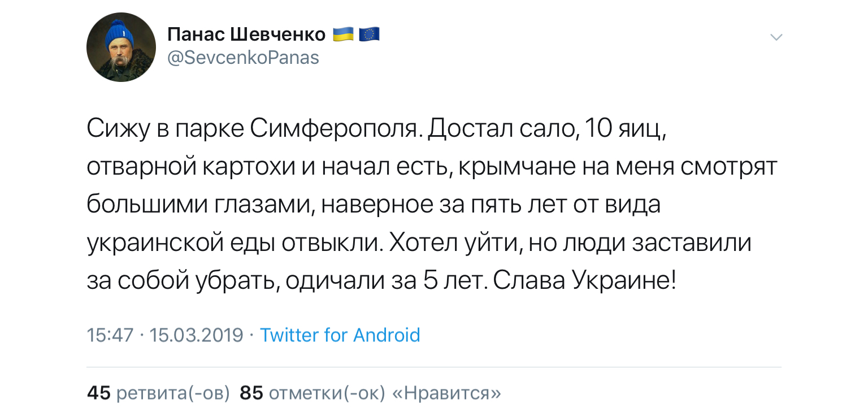View the ретвита(-ов) retweets list
This screenshot has height=416, width=868.
point(173,393)
